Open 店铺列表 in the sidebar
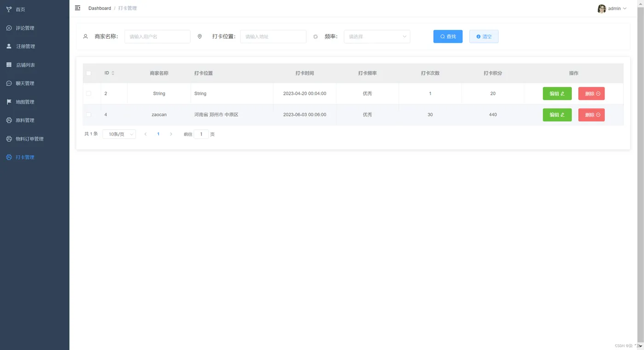The height and width of the screenshot is (350, 644). [34, 65]
